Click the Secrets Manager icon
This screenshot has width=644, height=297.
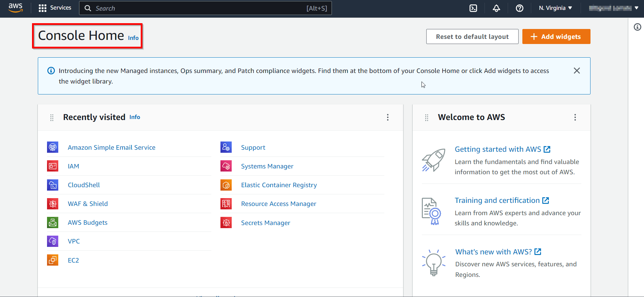(x=226, y=223)
